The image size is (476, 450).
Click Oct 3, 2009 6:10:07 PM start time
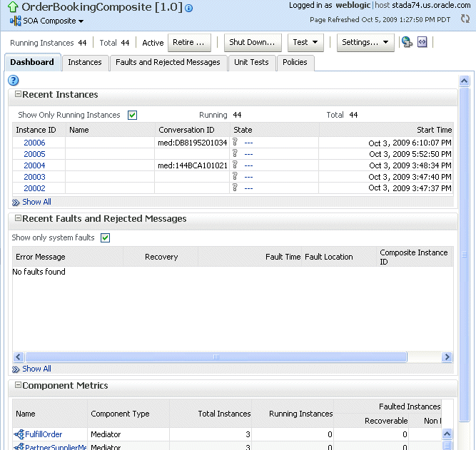click(410, 143)
